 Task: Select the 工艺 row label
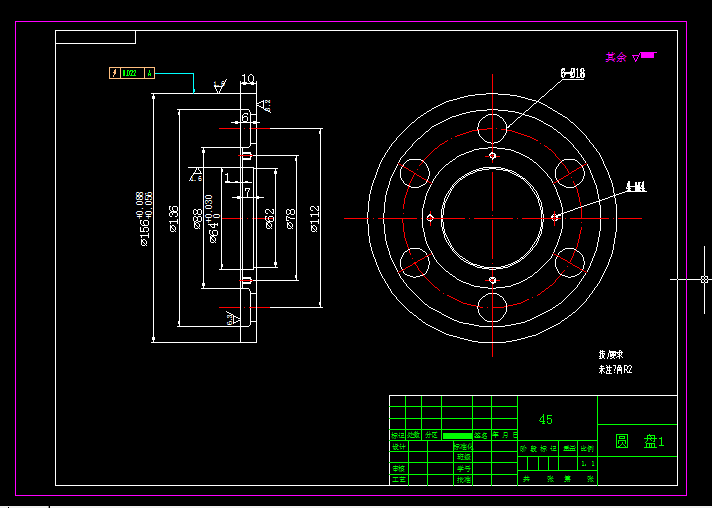399,479
